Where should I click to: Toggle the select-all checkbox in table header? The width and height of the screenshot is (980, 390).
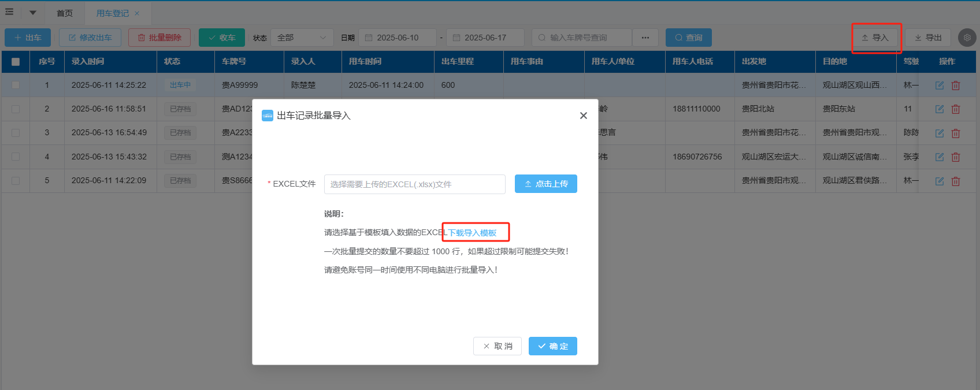click(x=16, y=62)
